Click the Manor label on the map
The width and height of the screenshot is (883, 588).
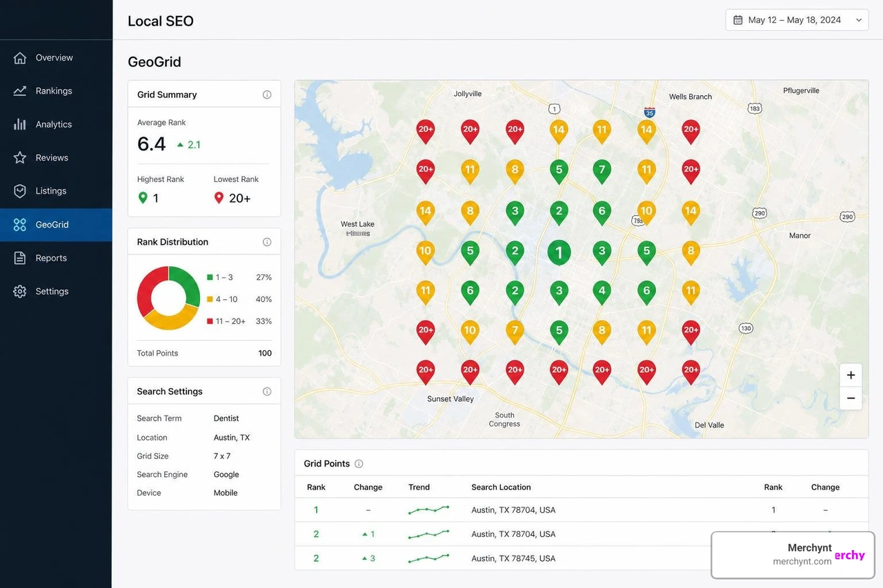pyautogui.click(x=800, y=236)
